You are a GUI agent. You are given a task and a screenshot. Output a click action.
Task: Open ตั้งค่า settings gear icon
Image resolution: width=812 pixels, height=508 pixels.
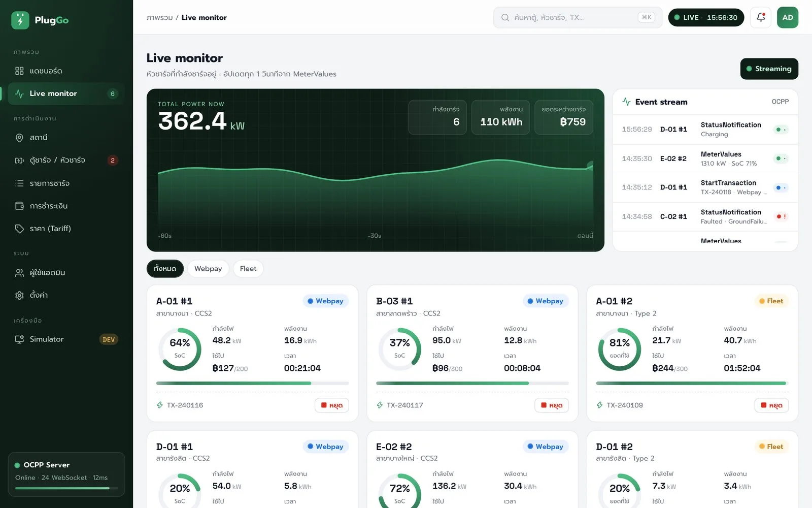point(19,295)
